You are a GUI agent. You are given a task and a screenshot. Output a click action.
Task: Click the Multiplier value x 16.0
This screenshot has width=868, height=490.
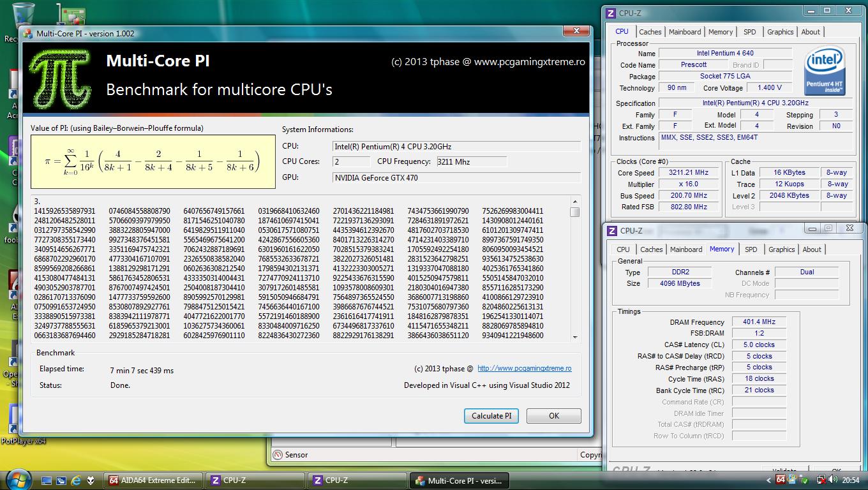coord(689,184)
